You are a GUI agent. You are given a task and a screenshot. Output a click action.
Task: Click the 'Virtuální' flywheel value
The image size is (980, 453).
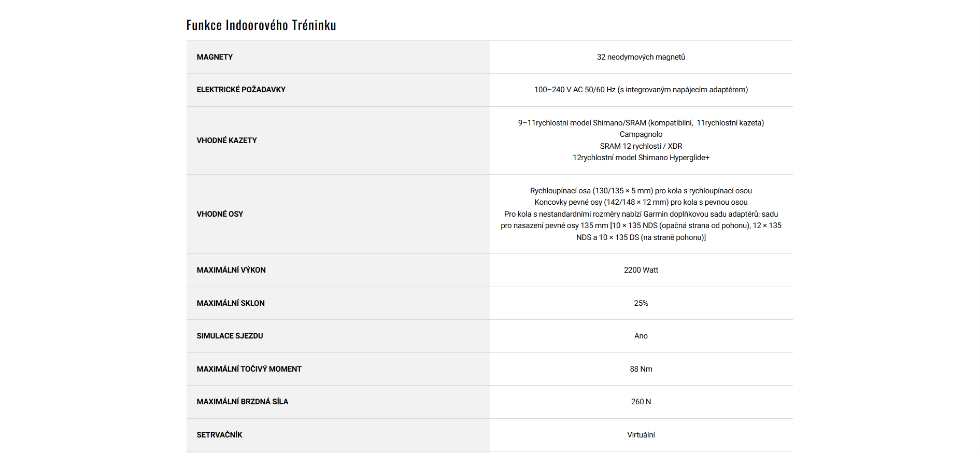coord(641,435)
